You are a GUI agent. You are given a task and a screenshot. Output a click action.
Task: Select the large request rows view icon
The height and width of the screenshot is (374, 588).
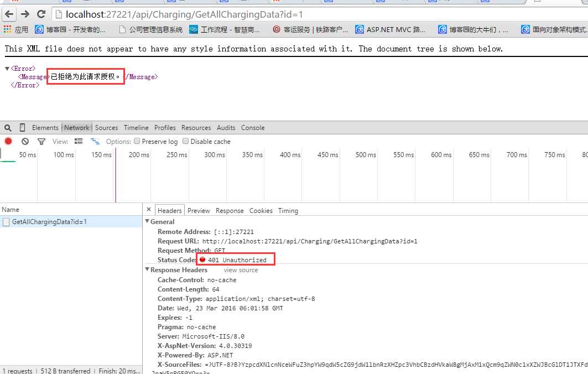pos(79,142)
